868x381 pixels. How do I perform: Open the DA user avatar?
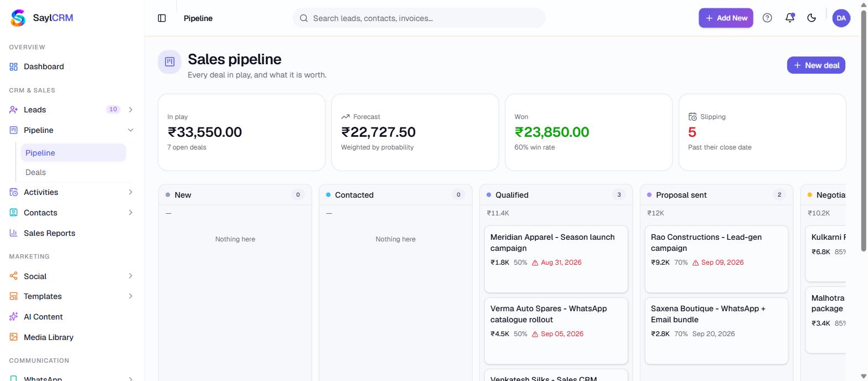pos(841,18)
